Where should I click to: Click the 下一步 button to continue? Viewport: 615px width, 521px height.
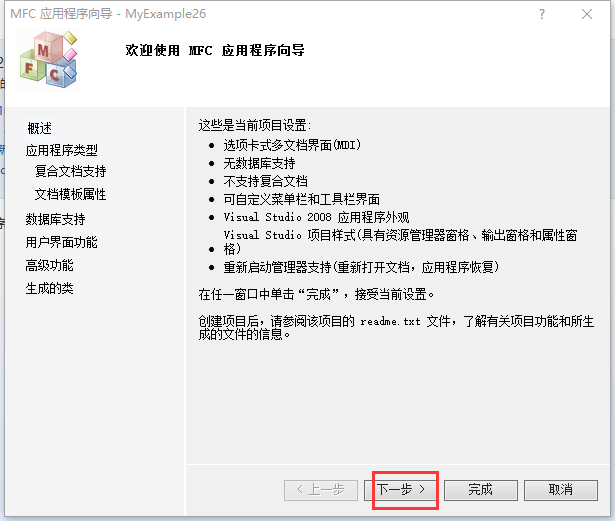pyautogui.click(x=401, y=490)
